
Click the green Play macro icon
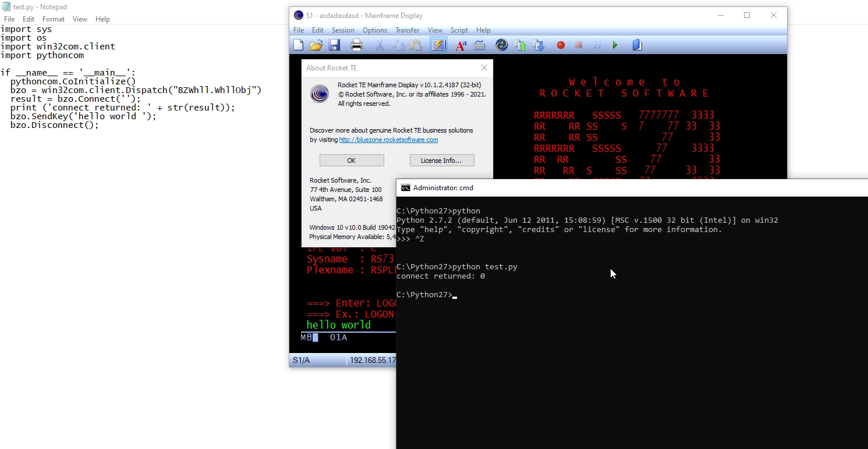pyautogui.click(x=615, y=45)
